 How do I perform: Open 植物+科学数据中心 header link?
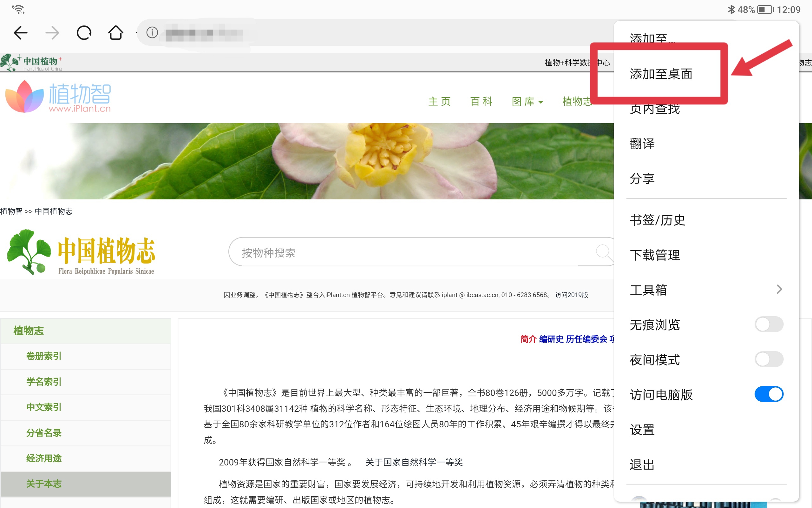[x=577, y=63]
